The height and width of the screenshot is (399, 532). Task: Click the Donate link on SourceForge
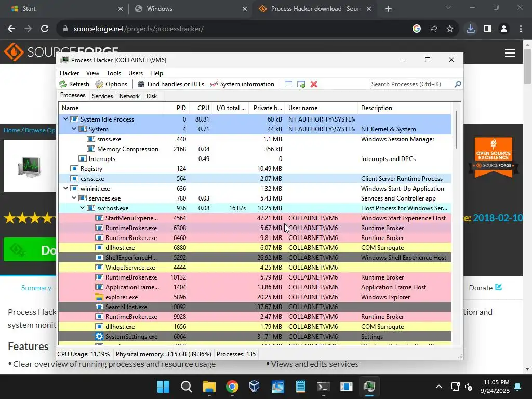[485, 288]
